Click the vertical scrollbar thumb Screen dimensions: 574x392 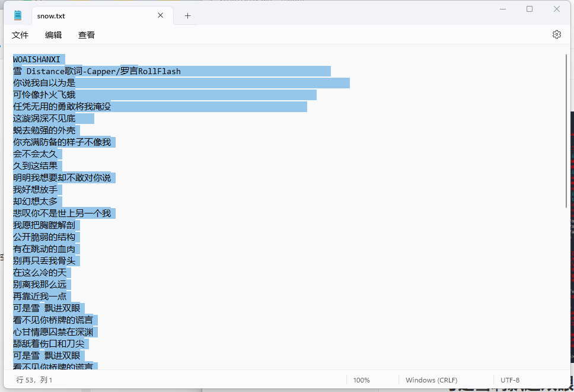coord(566,130)
